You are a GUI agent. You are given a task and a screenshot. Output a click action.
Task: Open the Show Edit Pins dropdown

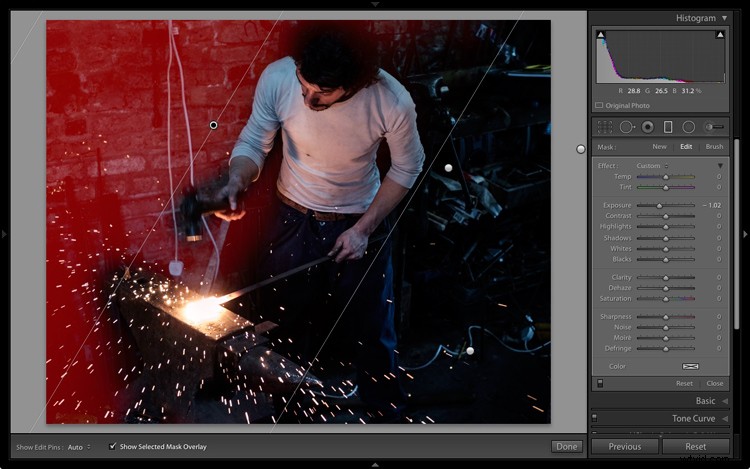(79, 447)
